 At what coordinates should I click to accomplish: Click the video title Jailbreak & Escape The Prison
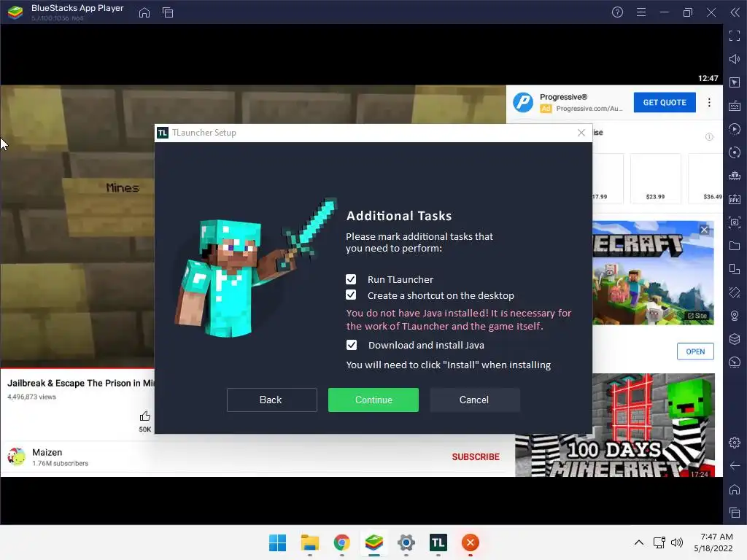coord(80,383)
